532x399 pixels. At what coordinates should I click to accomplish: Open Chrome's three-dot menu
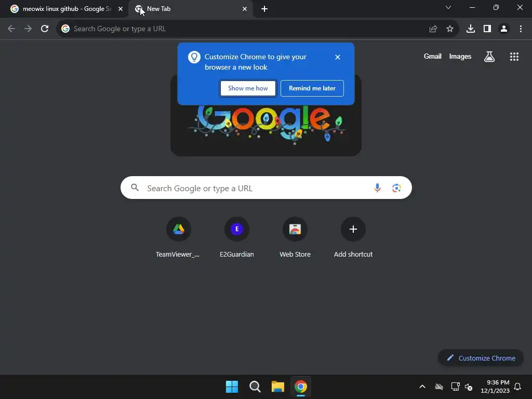521,29
